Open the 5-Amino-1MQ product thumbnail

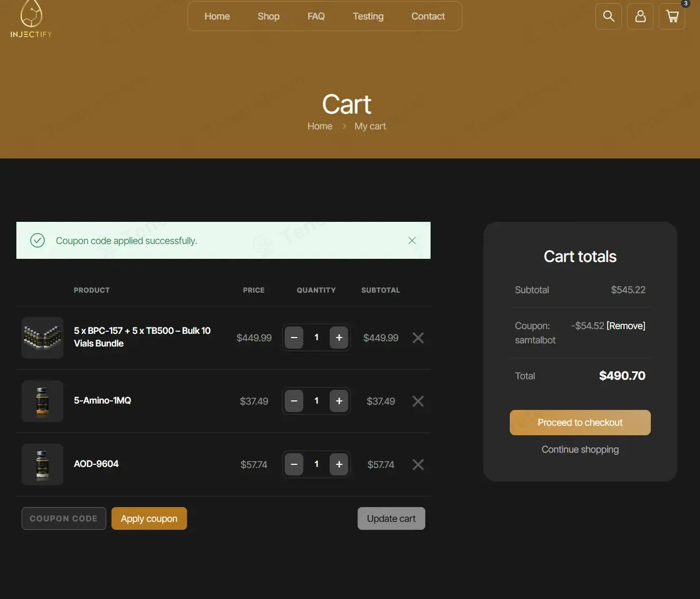pyautogui.click(x=42, y=401)
